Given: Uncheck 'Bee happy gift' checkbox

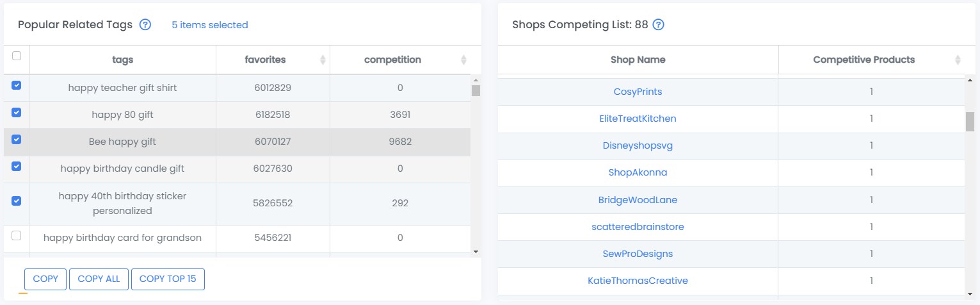Looking at the screenshot, I should [17, 139].
